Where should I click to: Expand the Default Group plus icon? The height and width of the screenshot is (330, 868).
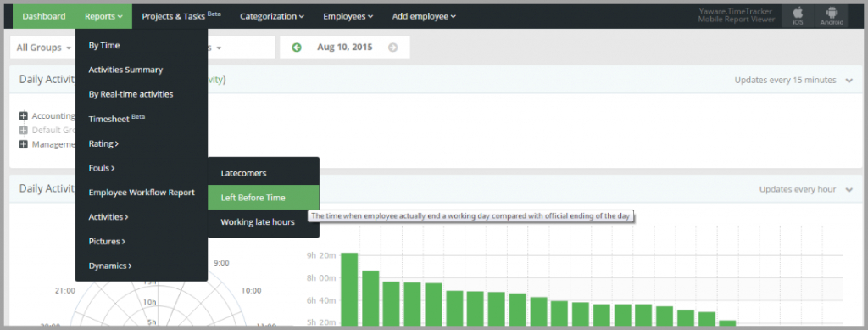point(23,130)
